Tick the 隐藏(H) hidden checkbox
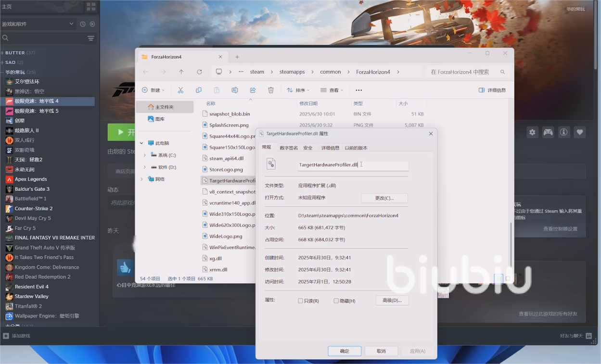 [336, 301]
